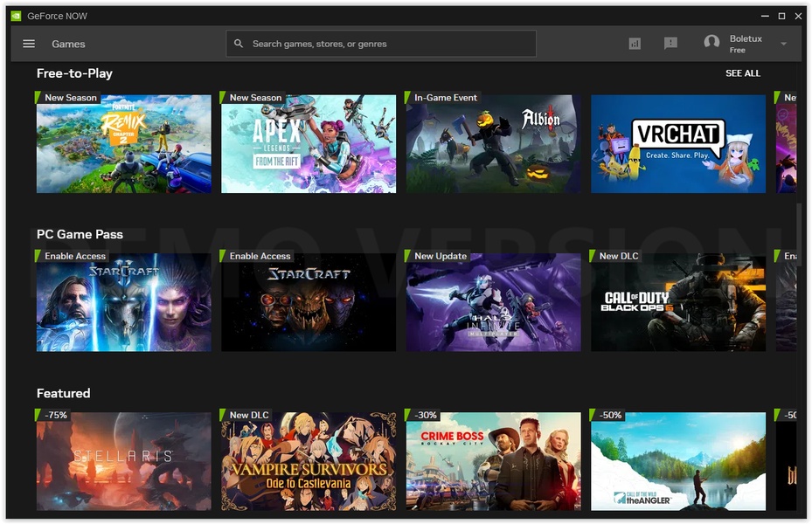The width and height of the screenshot is (812, 524).
Task: Open the Stellaris -75% featured tile
Action: (124, 461)
